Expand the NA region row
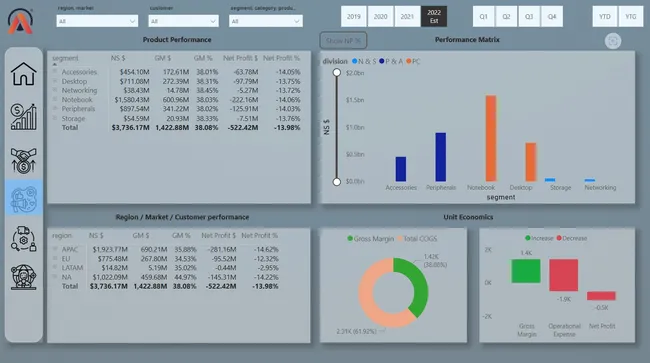This screenshot has height=363, width=650. [x=55, y=277]
